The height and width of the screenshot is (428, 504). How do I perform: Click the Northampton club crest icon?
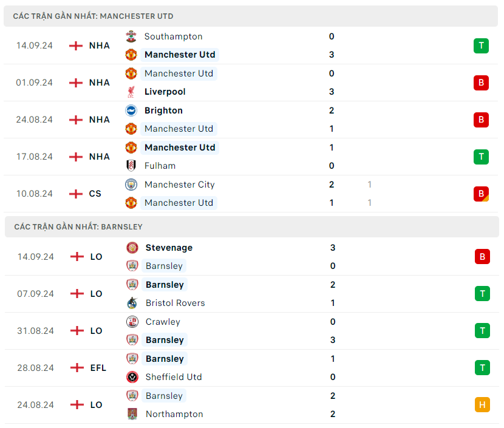pyautogui.click(x=132, y=414)
